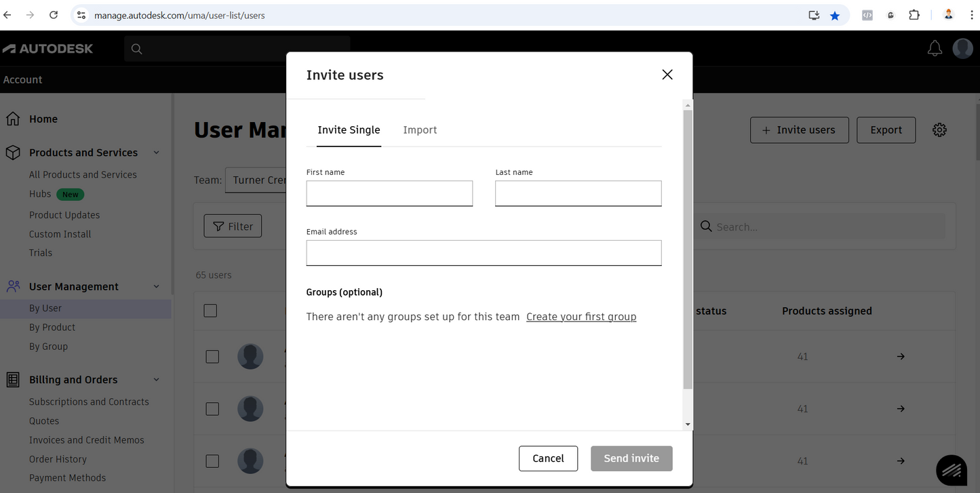Screen dimensions: 980x493
Task: Open second user row arrow
Action: pyautogui.click(x=901, y=409)
